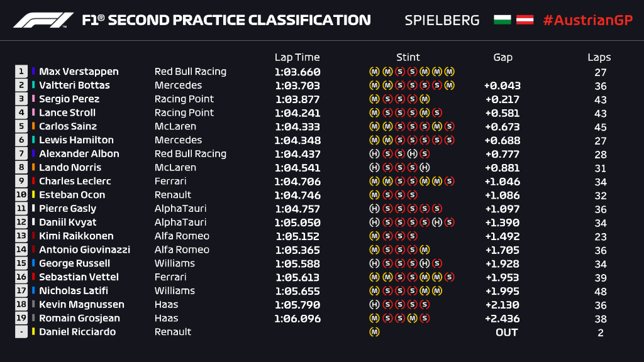Click the red and white Austrian flag

click(x=525, y=20)
